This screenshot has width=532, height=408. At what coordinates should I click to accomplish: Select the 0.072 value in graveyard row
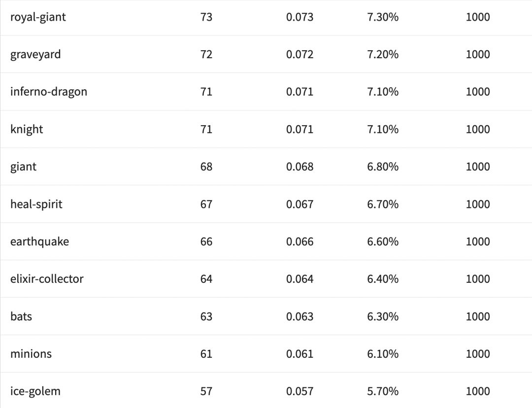(299, 54)
